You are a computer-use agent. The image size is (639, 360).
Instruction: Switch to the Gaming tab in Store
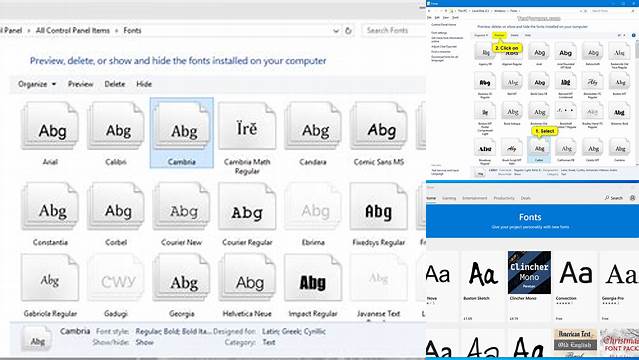[x=449, y=198]
